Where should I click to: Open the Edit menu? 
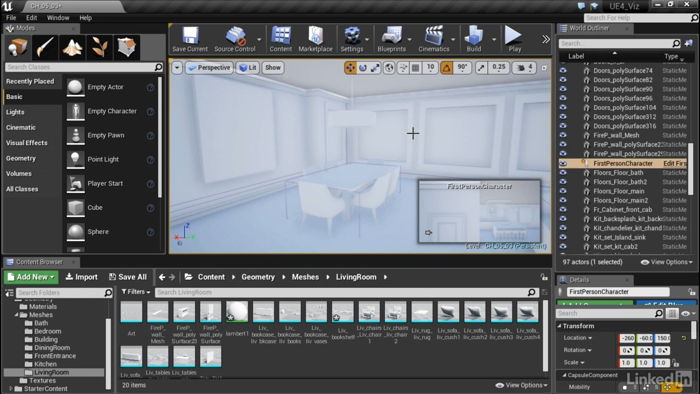[x=31, y=18]
